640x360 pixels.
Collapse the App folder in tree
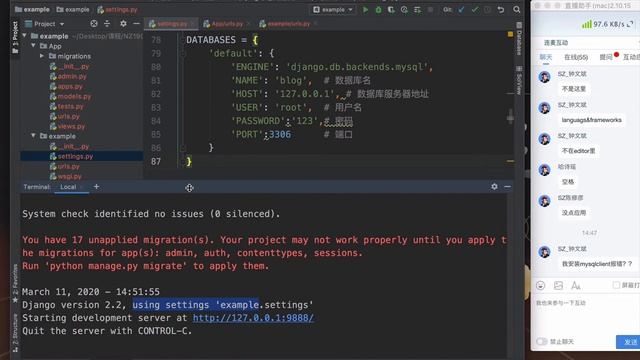tap(34, 46)
